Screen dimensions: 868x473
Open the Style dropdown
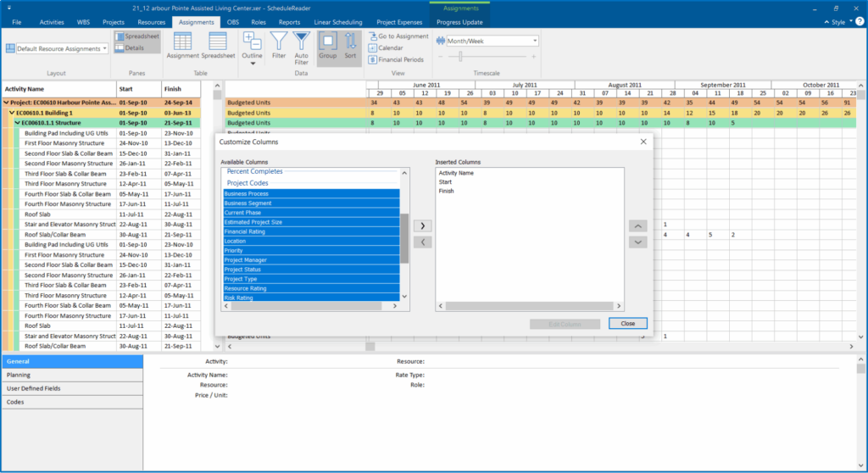tap(842, 22)
